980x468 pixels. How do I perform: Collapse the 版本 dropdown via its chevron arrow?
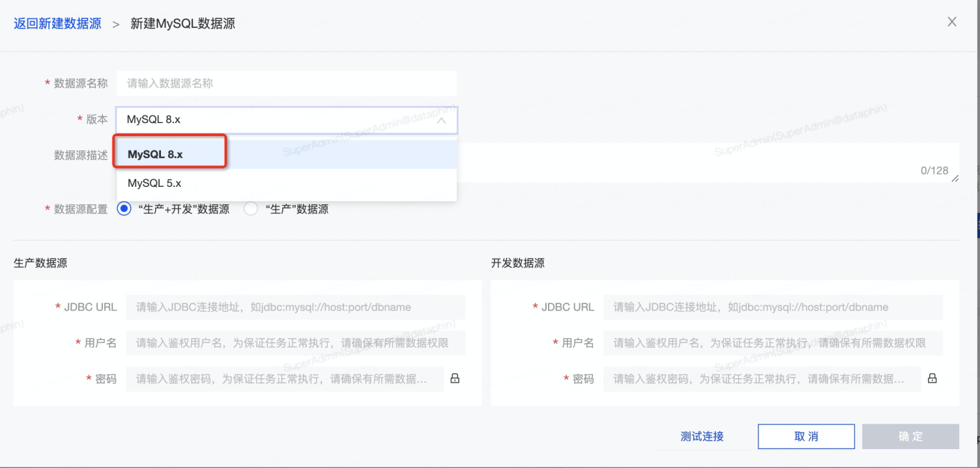coord(441,120)
